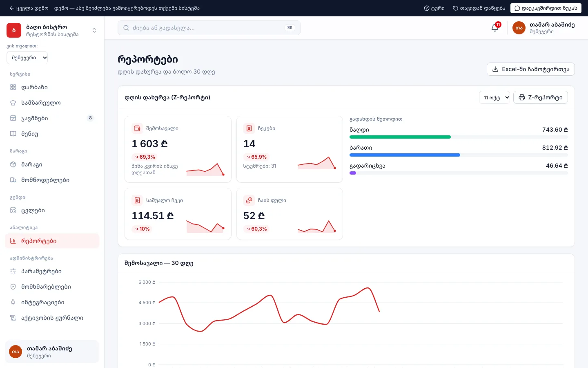Screen dimensions: 588x368
Task: Click the ცვლები schedule icon
Action: [x=13, y=211]
